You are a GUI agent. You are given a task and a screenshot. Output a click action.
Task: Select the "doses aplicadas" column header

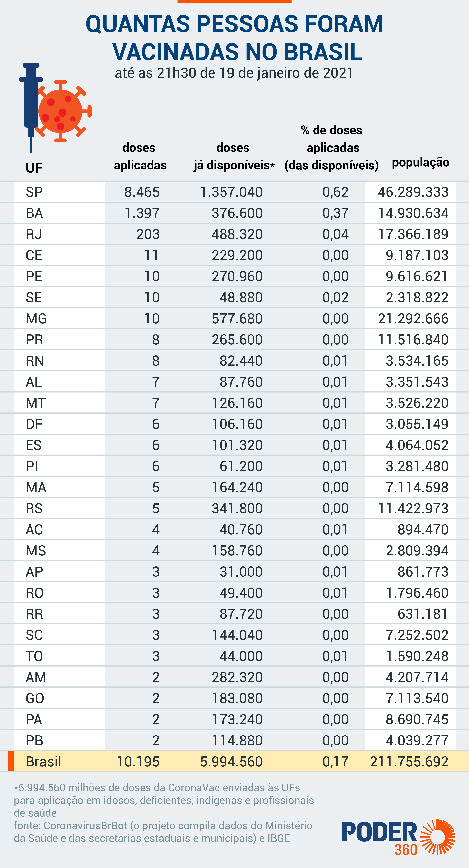pos(140,156)
